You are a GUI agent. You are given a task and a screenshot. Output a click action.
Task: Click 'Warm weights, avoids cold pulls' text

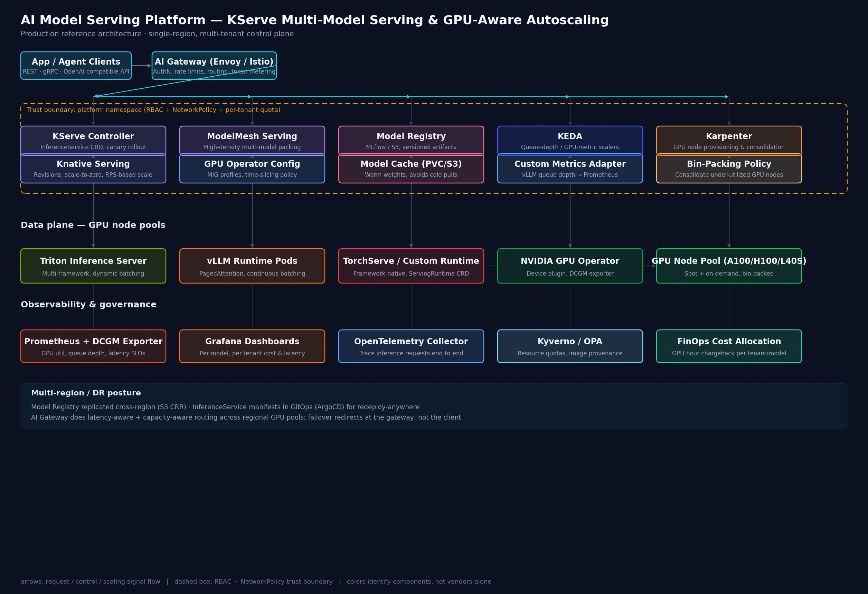(411, 175)
